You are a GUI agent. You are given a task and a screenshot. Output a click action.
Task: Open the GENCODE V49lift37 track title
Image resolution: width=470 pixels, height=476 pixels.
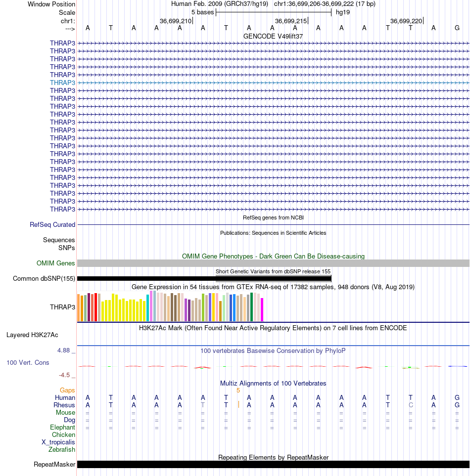pos(273,37)
